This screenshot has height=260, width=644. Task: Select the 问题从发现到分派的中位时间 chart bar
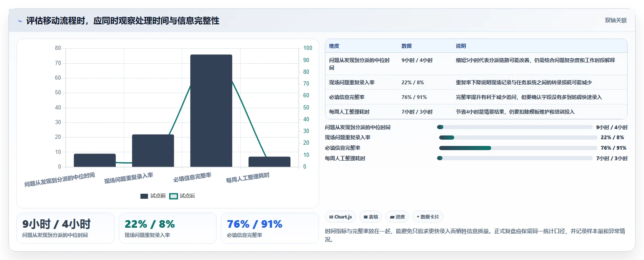95,160
